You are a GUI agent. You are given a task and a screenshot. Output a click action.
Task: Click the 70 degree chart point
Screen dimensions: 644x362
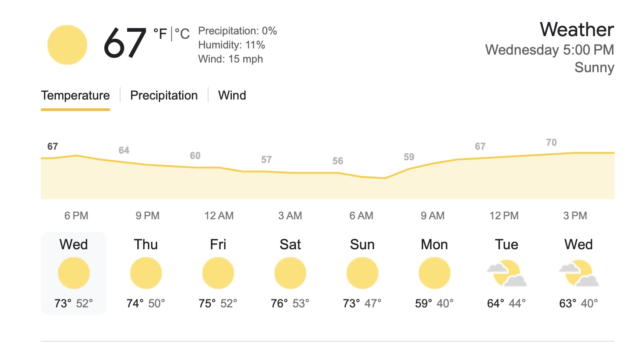point(552,143)
